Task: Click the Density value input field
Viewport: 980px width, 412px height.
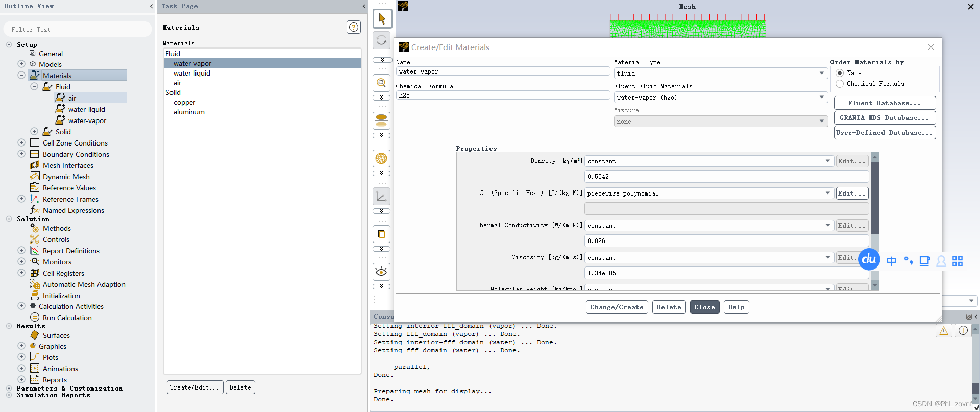Action: coord(726,177)
